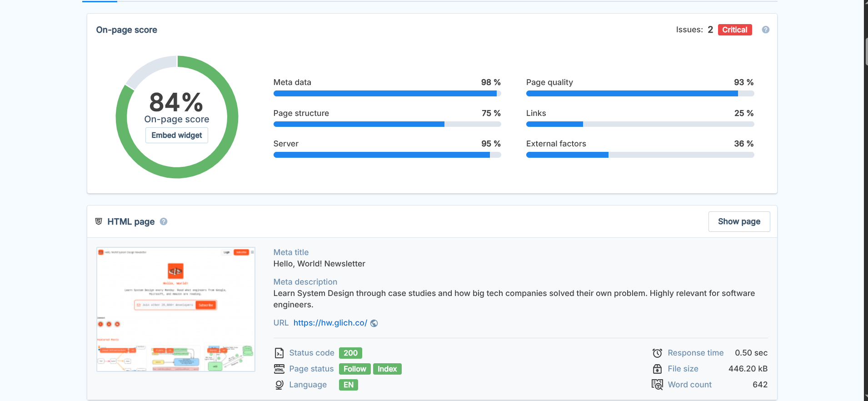Click the Meta data progress bar

click(x=387, y=94)
